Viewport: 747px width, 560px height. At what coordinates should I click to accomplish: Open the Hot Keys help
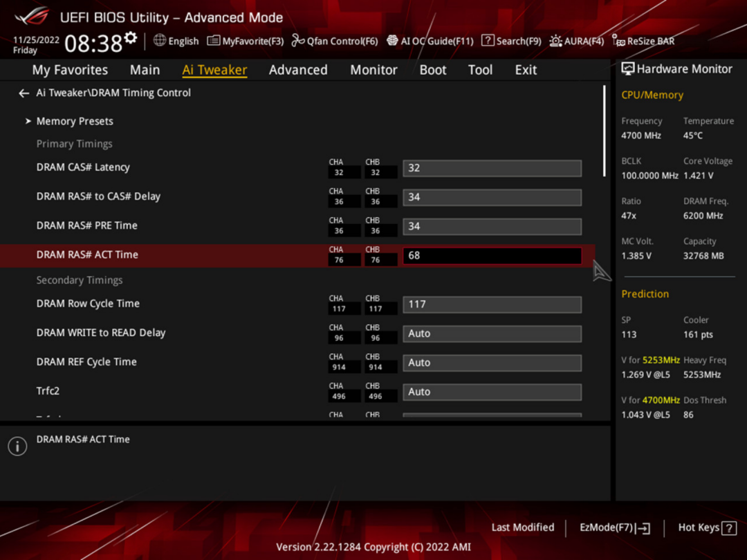pos(707,528)
